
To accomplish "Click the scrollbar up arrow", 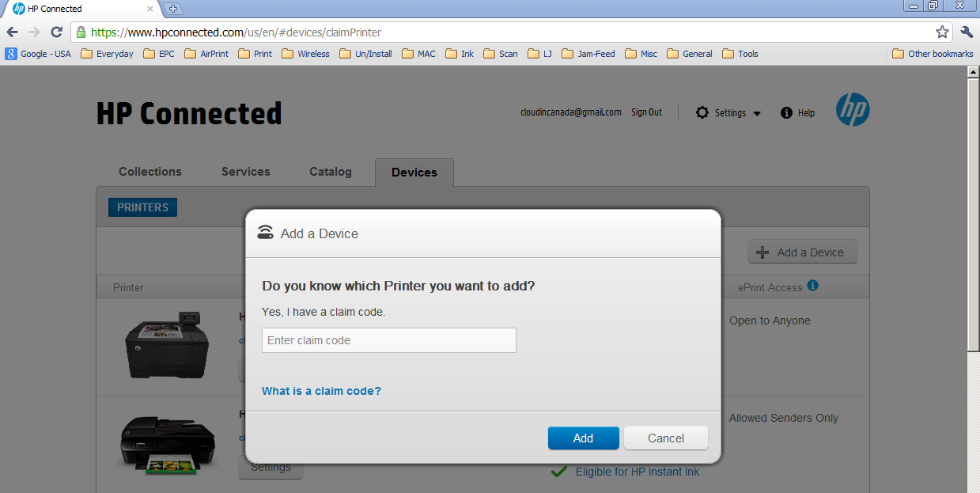I will coord(974,72).
